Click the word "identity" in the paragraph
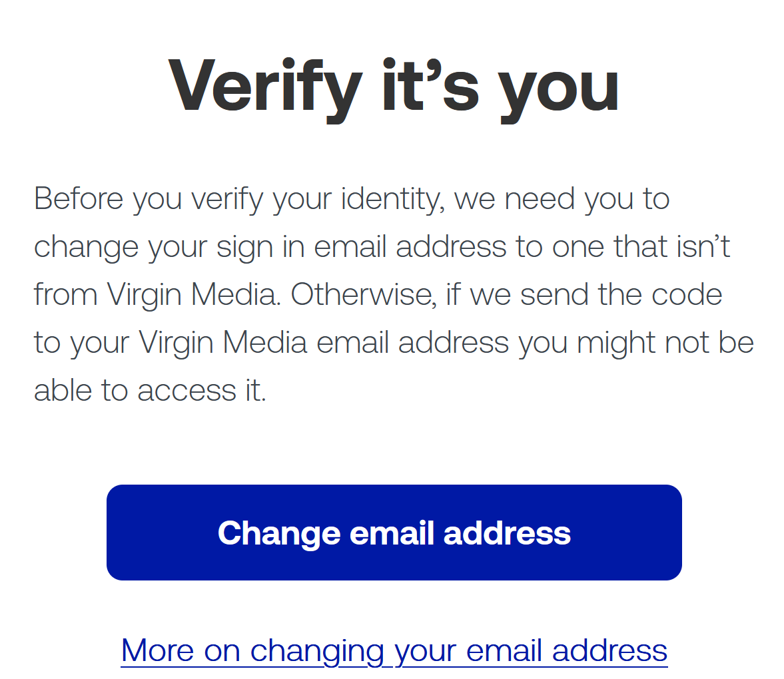Image resolution: width=784 pixels, height=679 pixels. coord(392,199)
